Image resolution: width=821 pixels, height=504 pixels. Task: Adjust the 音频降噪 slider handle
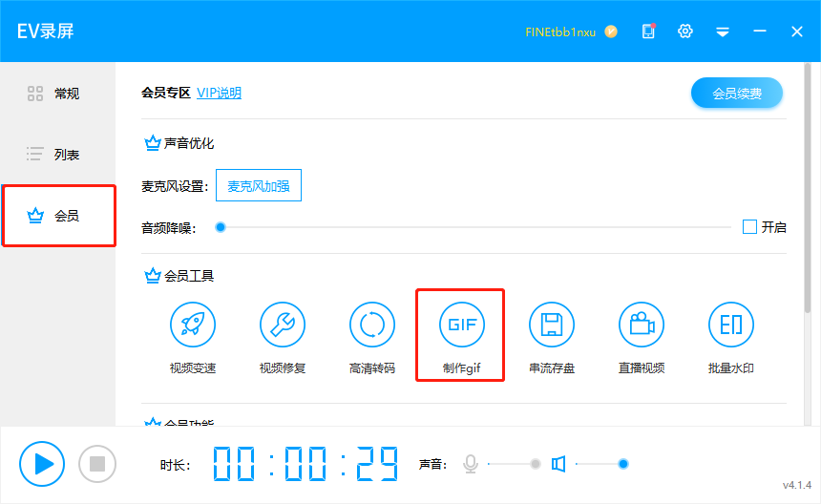point(221,227)
